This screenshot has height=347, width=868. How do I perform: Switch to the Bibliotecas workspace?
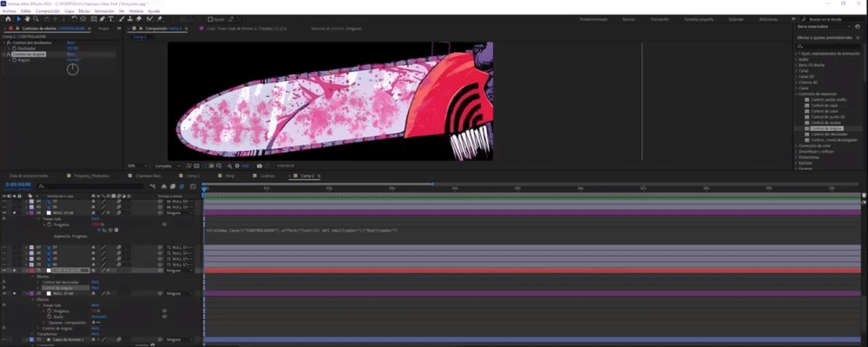pos(768,19)
